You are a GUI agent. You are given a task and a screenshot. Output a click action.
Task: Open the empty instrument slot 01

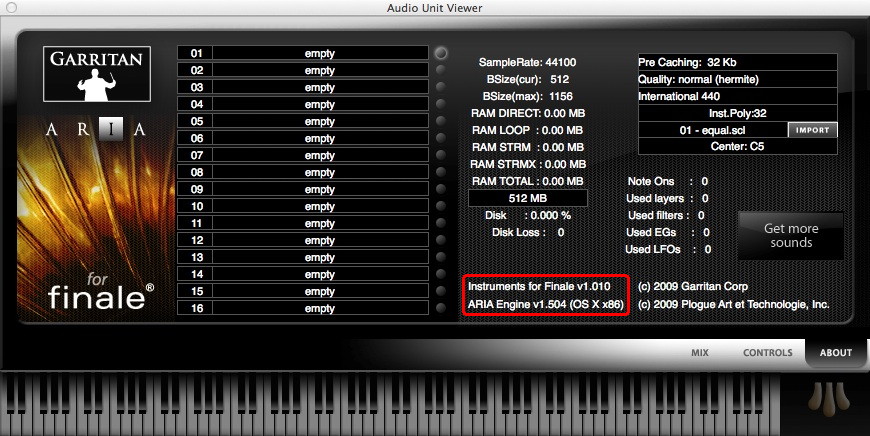(319, 53)
